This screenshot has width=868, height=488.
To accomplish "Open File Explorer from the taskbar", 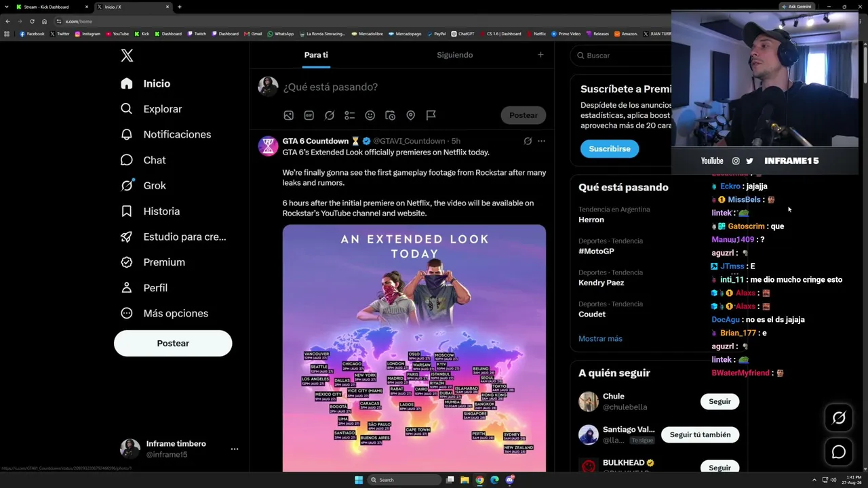I will tap(465, 480).
